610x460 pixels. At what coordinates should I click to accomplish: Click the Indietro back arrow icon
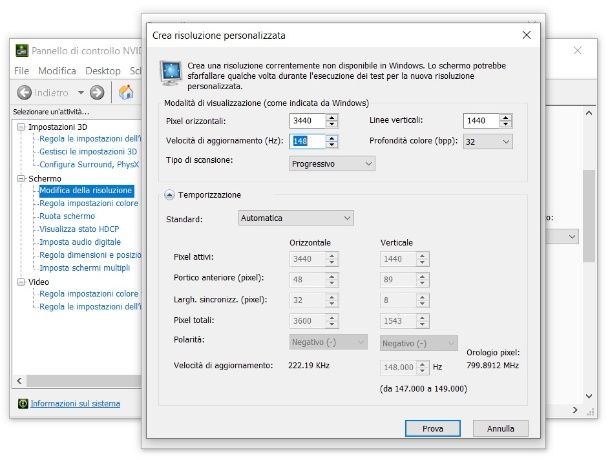pos(24,93)
